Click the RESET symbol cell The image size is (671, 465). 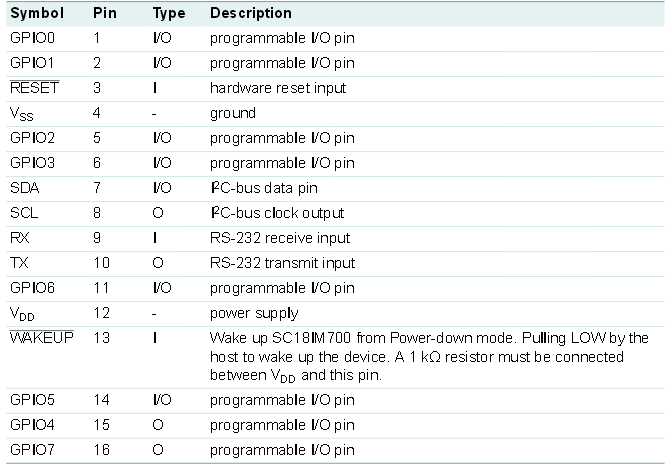34,88
